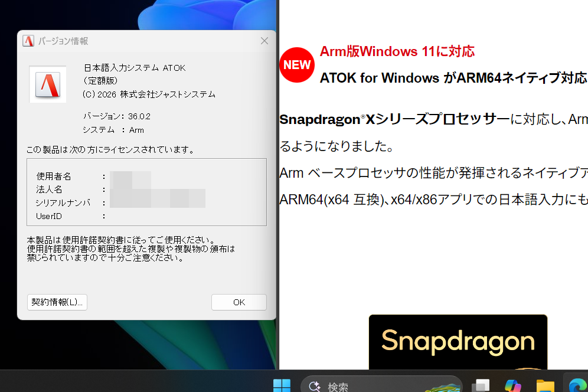Viewport: 588px width, 392px height.
Task: Click the 法人名 label
Action: (x=49, y=190)
